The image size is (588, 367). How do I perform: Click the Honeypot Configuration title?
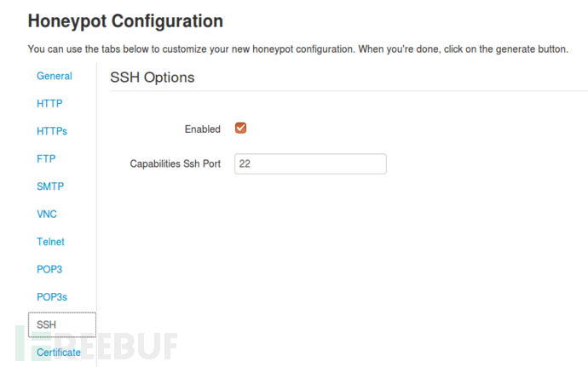pyautogui.click(x=125, y=20)
